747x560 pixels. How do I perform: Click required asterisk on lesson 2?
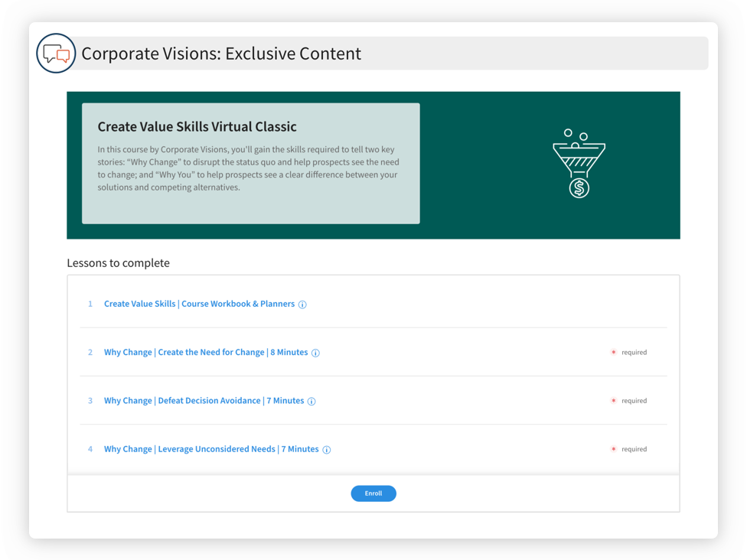613,353
